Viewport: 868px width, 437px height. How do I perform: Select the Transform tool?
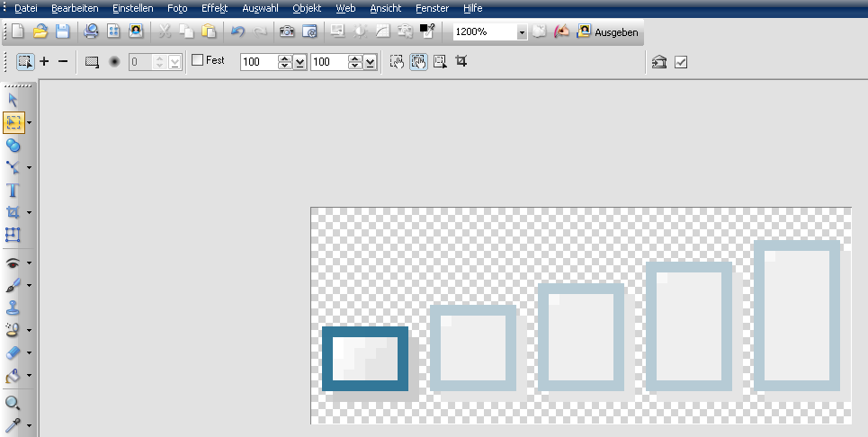(x=13, y=235)
